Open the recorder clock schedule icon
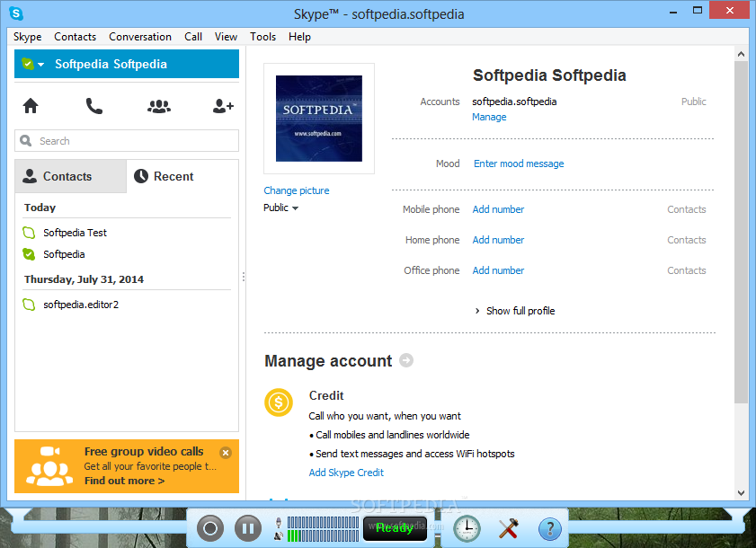This screenshot has height=548, width=756. (x=467, y=528)
